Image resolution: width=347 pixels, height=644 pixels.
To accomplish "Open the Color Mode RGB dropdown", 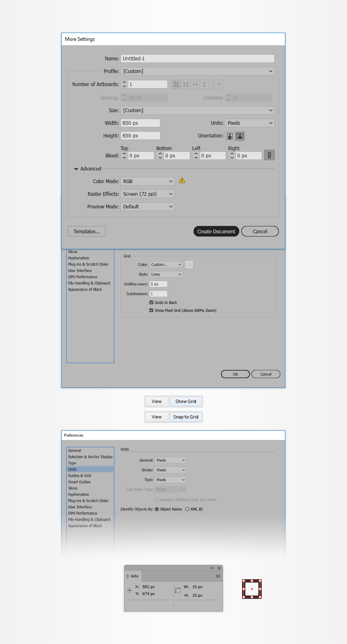I will tap(148, 181).
